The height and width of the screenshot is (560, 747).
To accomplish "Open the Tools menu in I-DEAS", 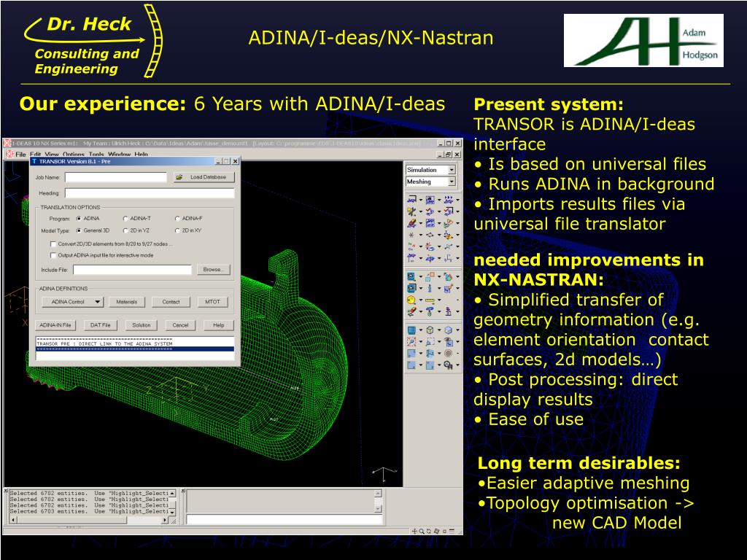I will 96,155.
